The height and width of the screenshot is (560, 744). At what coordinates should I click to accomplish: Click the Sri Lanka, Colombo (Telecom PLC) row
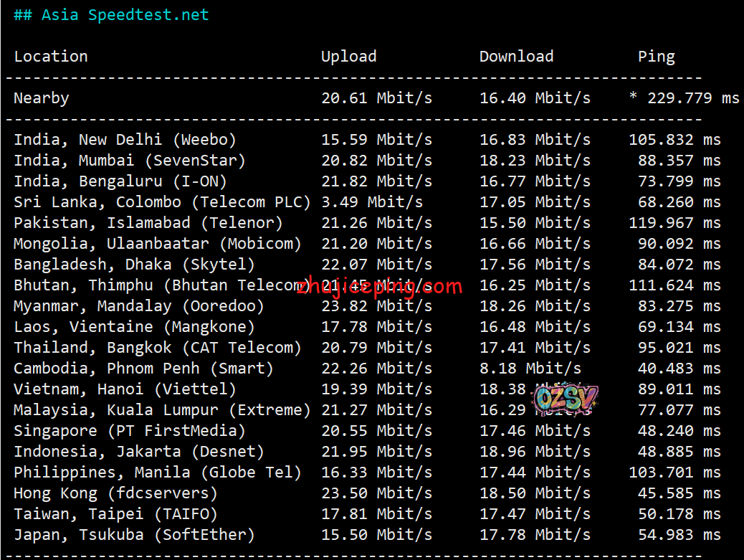[x=162, y=202]
